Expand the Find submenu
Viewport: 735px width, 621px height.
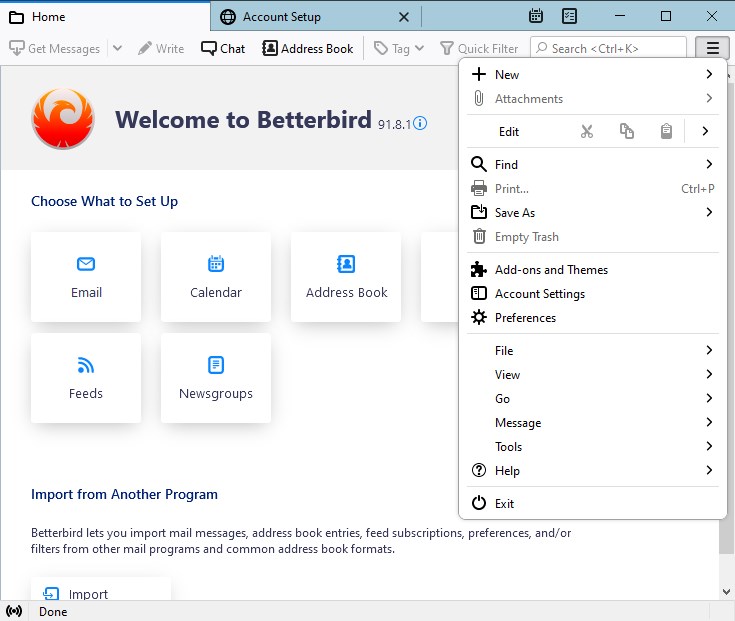592,165
